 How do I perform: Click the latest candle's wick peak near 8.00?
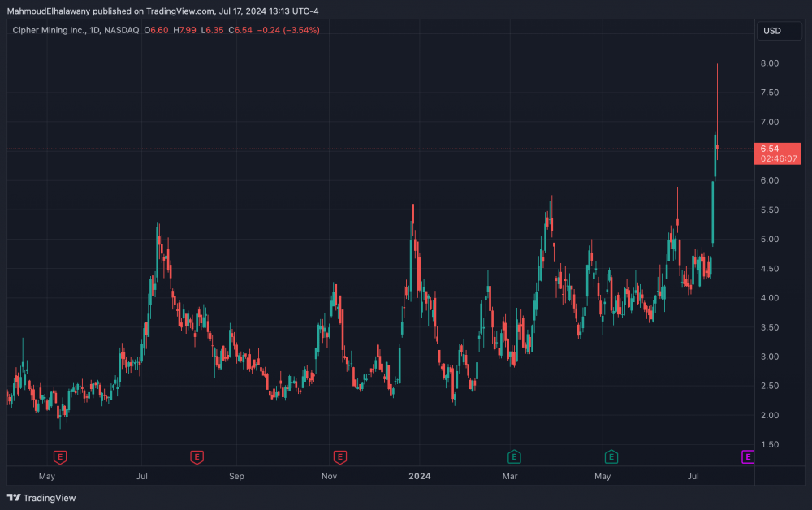(717, 64)
